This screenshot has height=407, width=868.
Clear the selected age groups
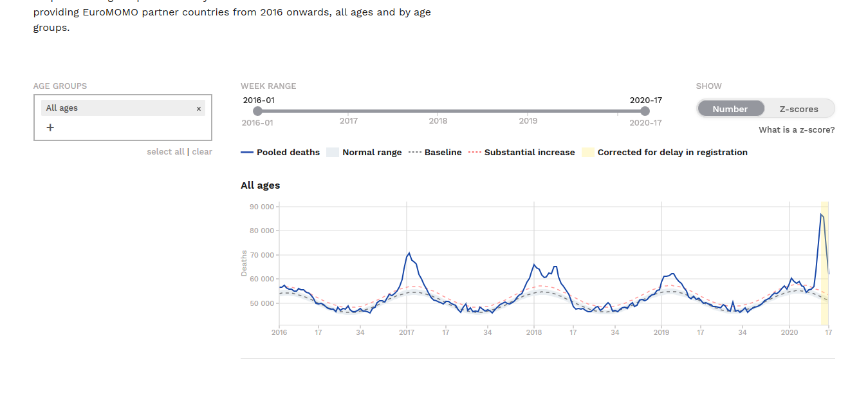(202, 152)
